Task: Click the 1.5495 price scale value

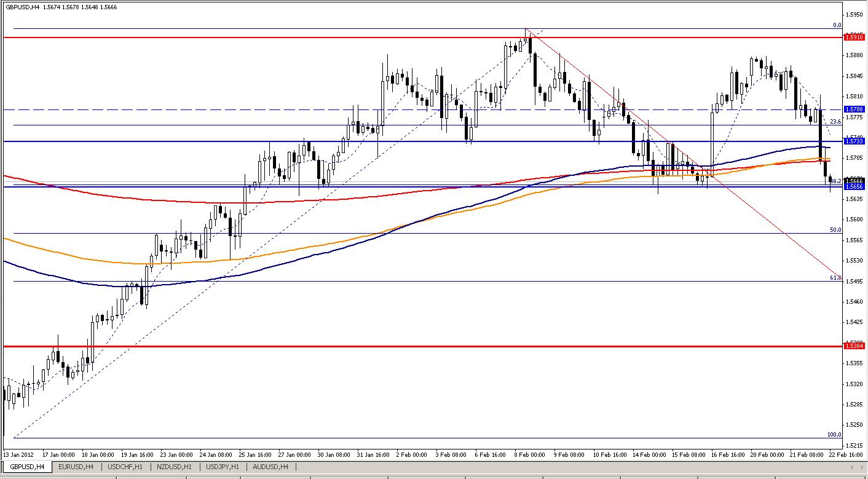Action: [x=855, y=281]
